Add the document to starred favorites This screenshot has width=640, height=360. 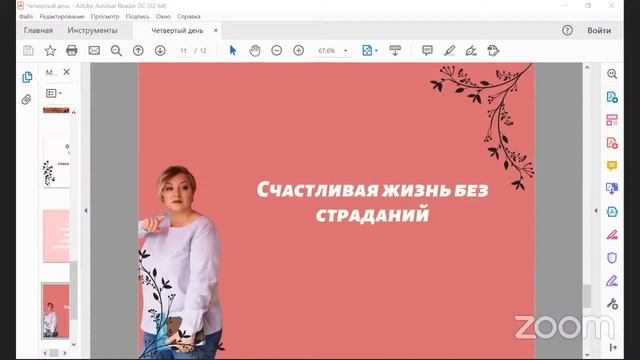click(x=50, y=51)
